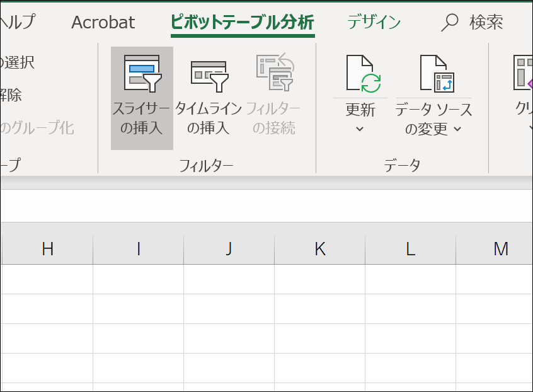Click the 解除 ungroup command
The image size is (533, 392).
point(11,95)
